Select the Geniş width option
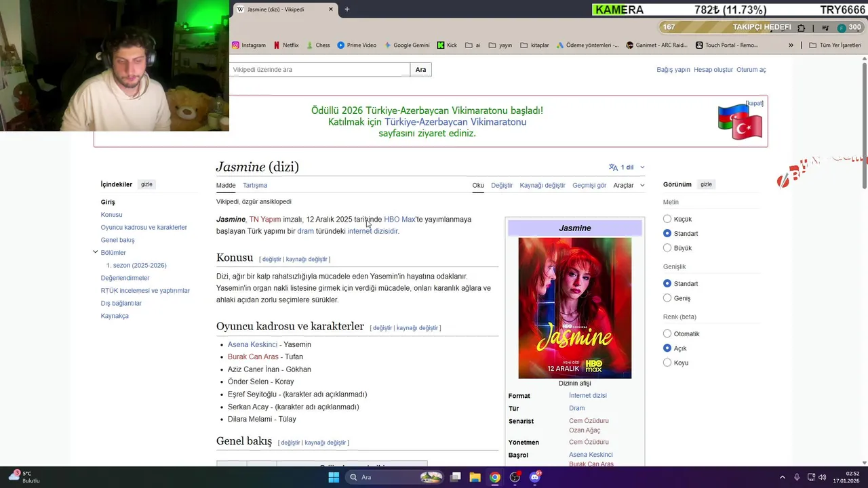The image size is (868, 488). pyautogui.click(x=667, y=298)
